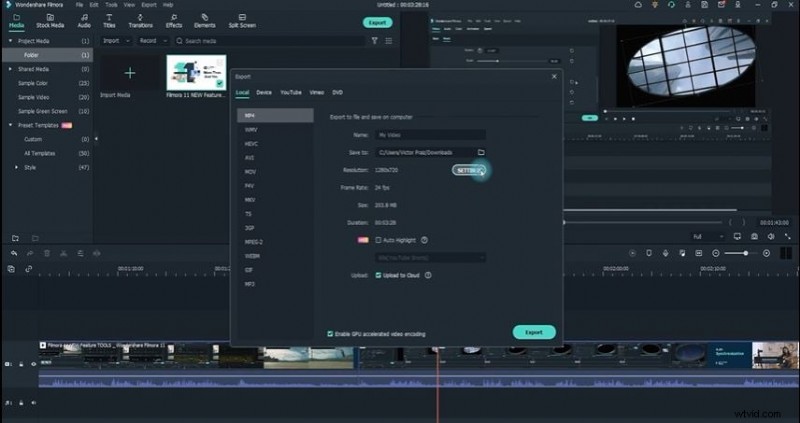Screen dimensions: 800x423
Task: Click the folder browse icon beside Save to
Action: point(481,153)
